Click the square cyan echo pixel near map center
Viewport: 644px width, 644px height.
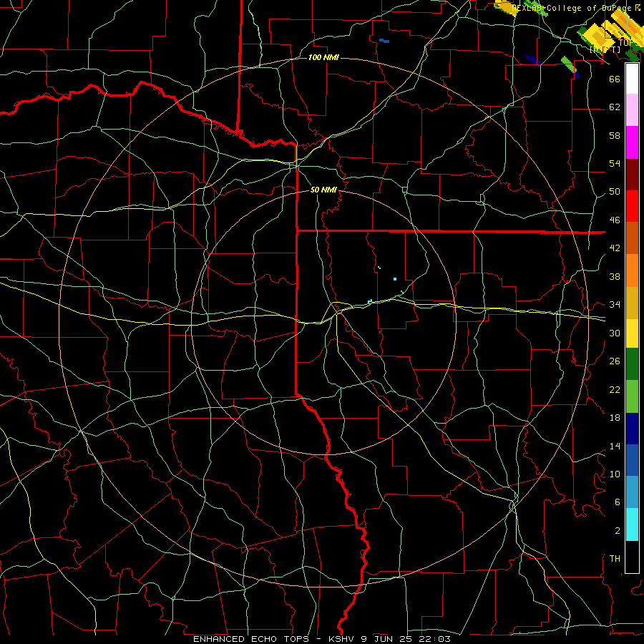click(395, 279)
